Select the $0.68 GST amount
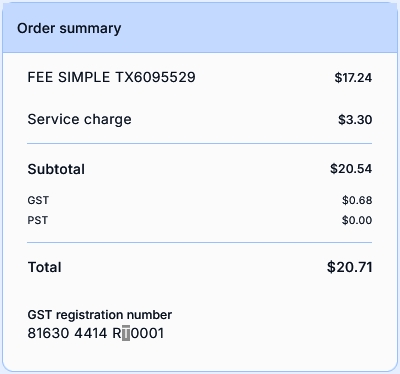Image resolution: width=400 pixels, height=374 pixels. [357, 200]
